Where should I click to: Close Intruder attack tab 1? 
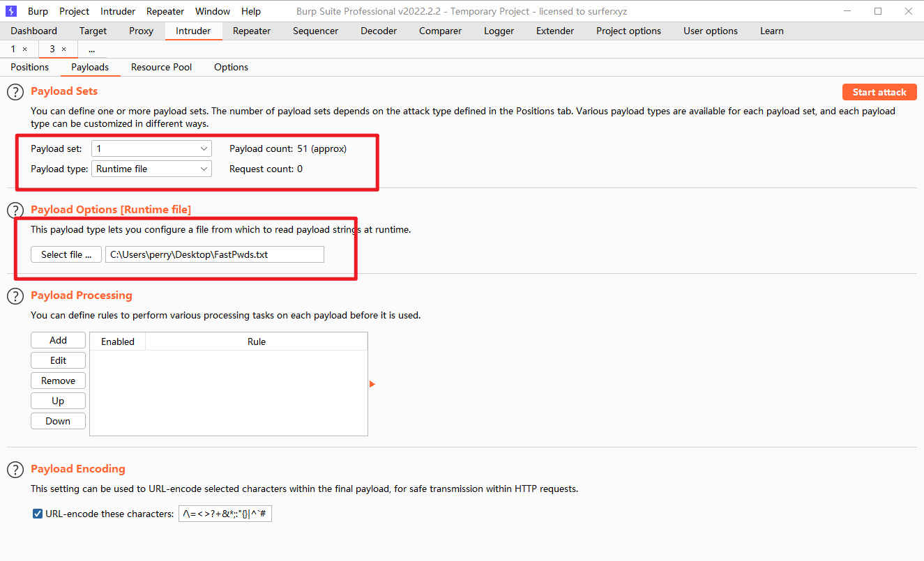pyautogui.click(x=25, y=49)
